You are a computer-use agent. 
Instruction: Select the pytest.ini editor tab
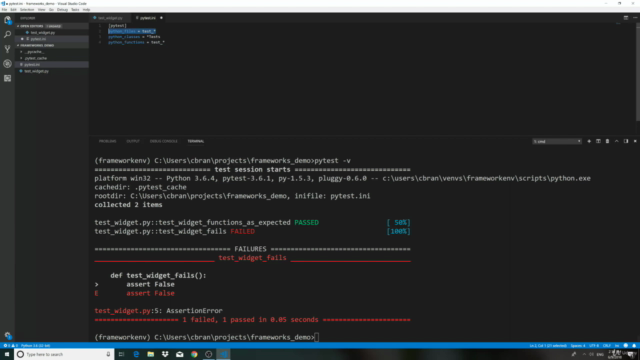tap(147, 18)
